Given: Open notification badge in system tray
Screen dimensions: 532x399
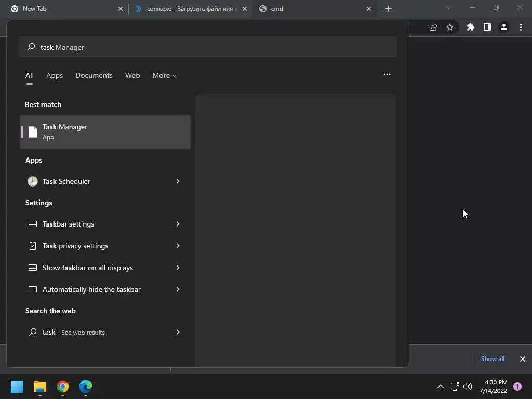Looking at the screenshot, I should pos(517,387).
